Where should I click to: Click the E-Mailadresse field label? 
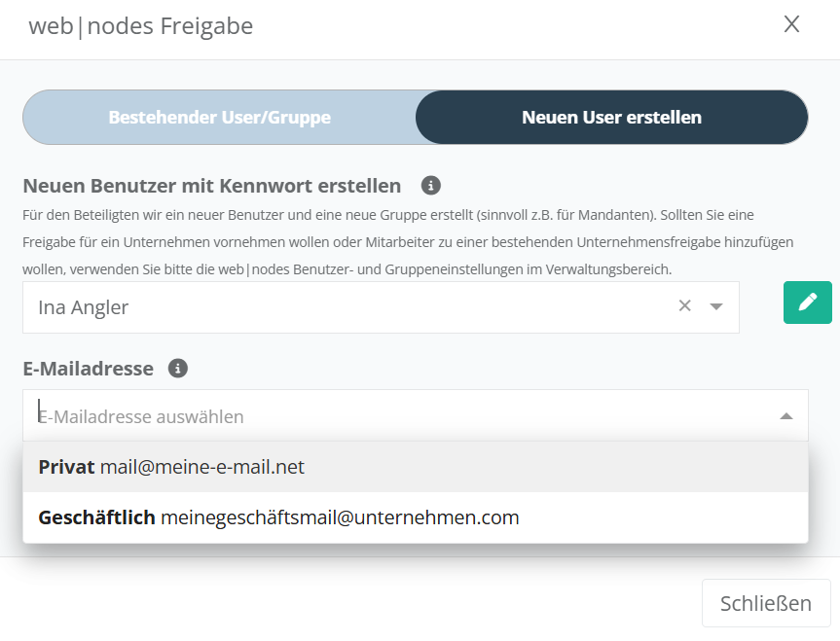[88, 369]
